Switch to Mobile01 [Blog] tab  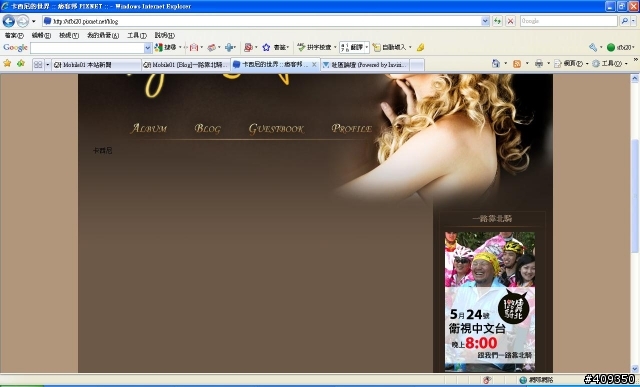tap(186, 65)
